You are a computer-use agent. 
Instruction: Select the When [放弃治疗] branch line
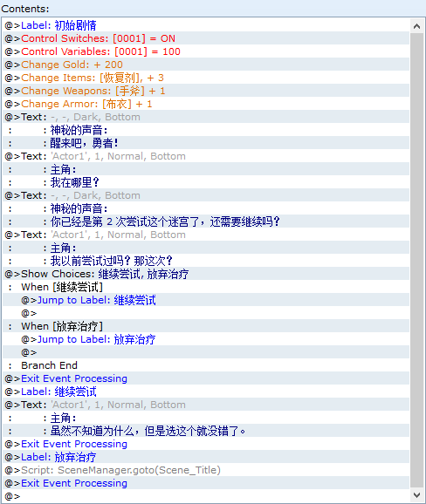click(x=206, y=326)
